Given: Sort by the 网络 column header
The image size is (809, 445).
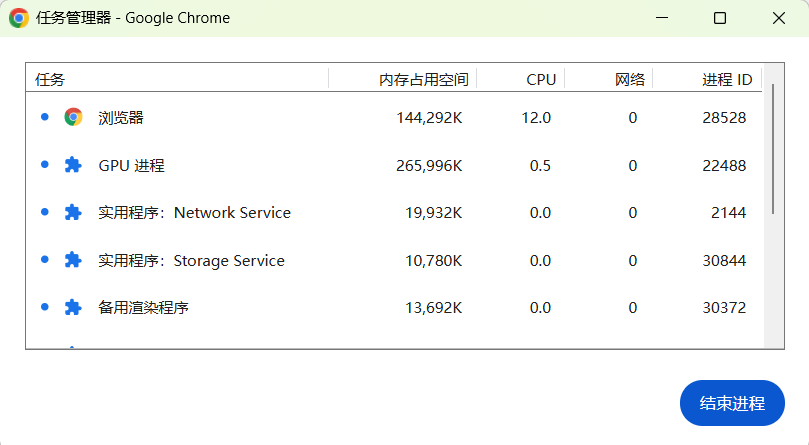Looking at the screenshot, I should pyautogui.click(x=630, y=79).
